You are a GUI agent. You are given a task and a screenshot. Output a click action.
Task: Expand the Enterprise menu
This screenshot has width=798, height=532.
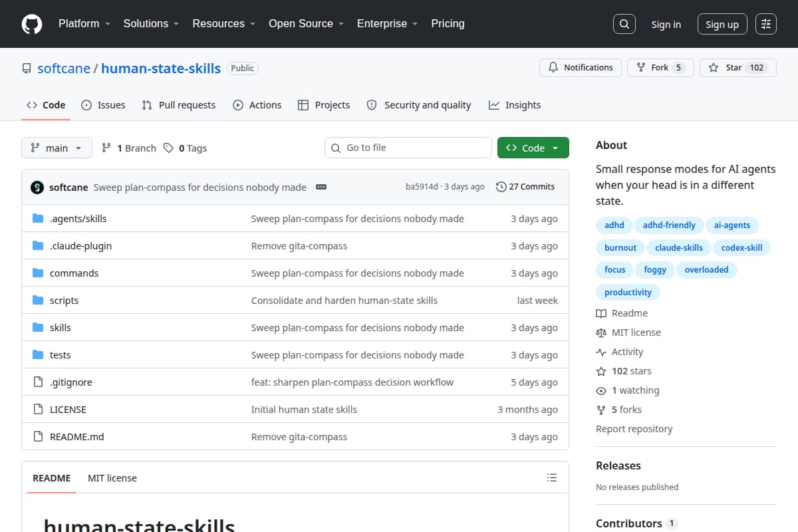pyautogui.click(x=388, y=23)
